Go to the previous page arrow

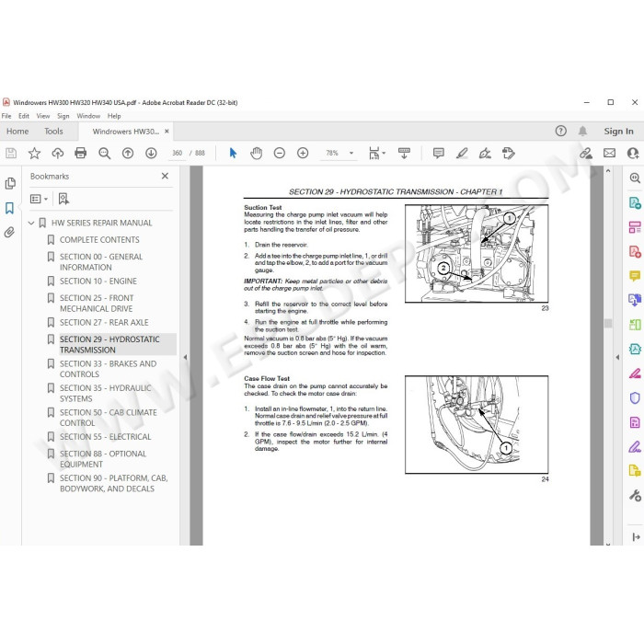click(x=128, y=154)
